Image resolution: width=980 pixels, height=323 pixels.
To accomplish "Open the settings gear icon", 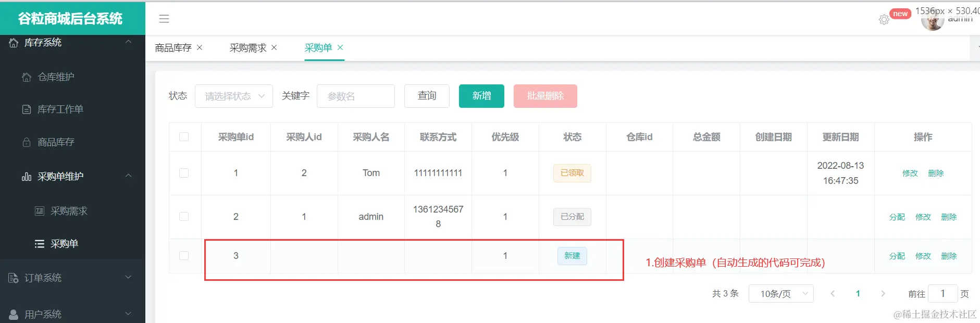I will pyautogui.click(x=884, y=20).
